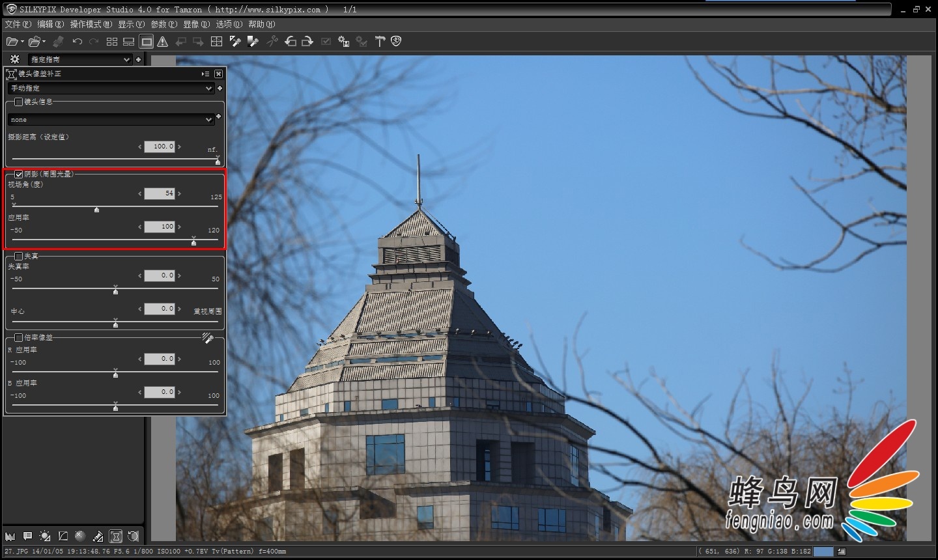This screenshot has width=938, height=560.
Task: Click the 视场角(度) slider handle
Action: (96, 210)
